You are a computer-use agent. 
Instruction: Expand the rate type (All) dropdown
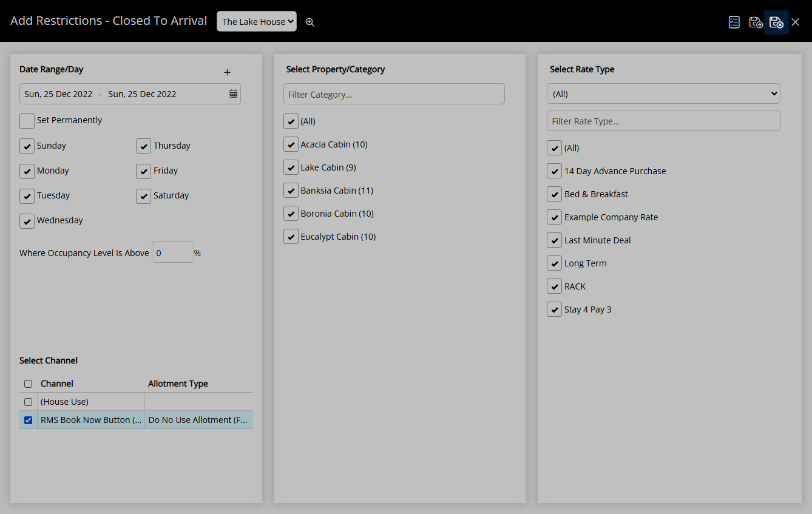pos(663,94)
